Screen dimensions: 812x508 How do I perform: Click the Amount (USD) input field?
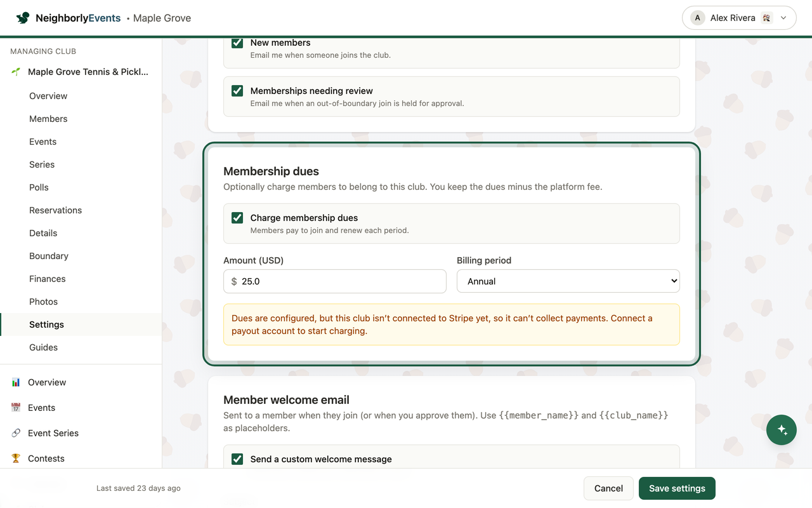coord(335,281)
